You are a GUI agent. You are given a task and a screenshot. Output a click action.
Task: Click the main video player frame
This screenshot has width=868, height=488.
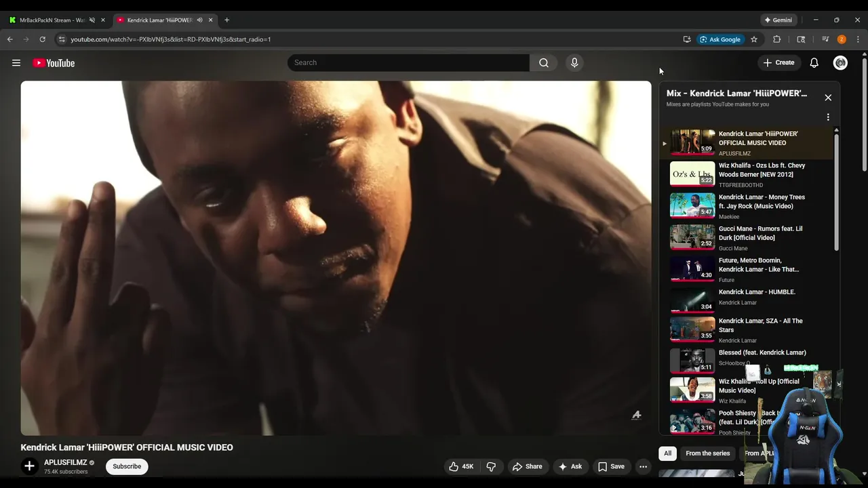[x=336, y=258]
